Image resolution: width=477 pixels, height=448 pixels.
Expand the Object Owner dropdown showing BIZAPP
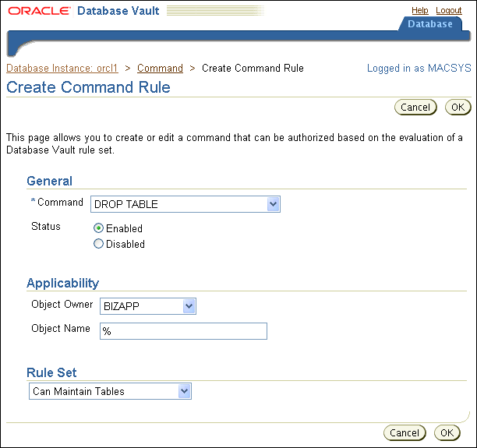pyautogui.click(x=148, y=306)
